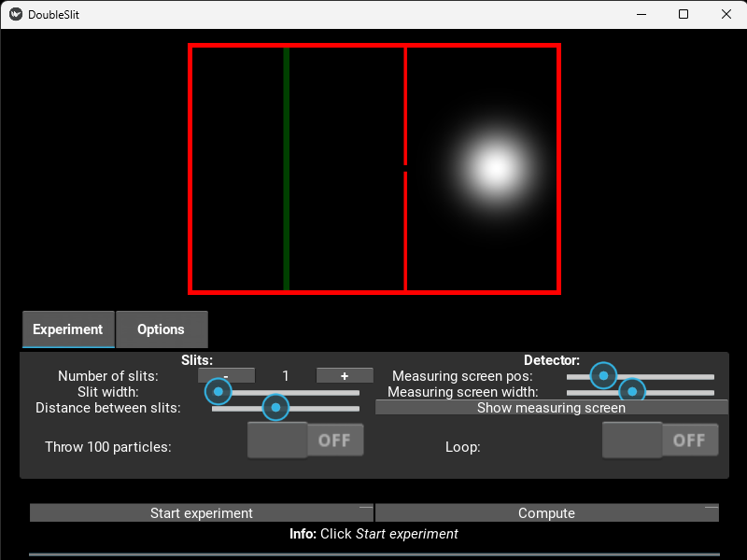Click the Compute button
This screenshot has width=747, height=560.
(546, 513)
